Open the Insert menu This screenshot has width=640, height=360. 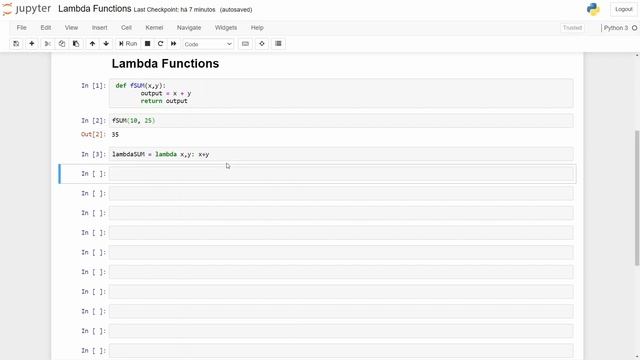[100, 28]
